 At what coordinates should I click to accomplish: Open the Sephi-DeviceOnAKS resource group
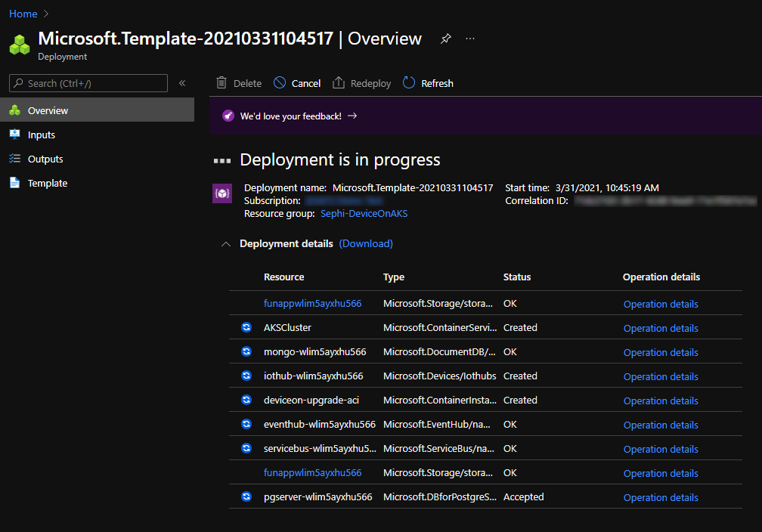tap(364, 214)
